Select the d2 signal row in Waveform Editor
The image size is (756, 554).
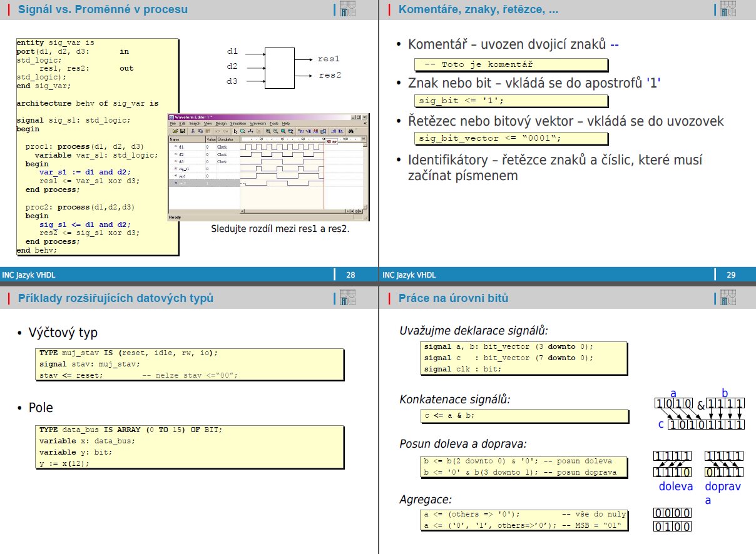point(204,154)
